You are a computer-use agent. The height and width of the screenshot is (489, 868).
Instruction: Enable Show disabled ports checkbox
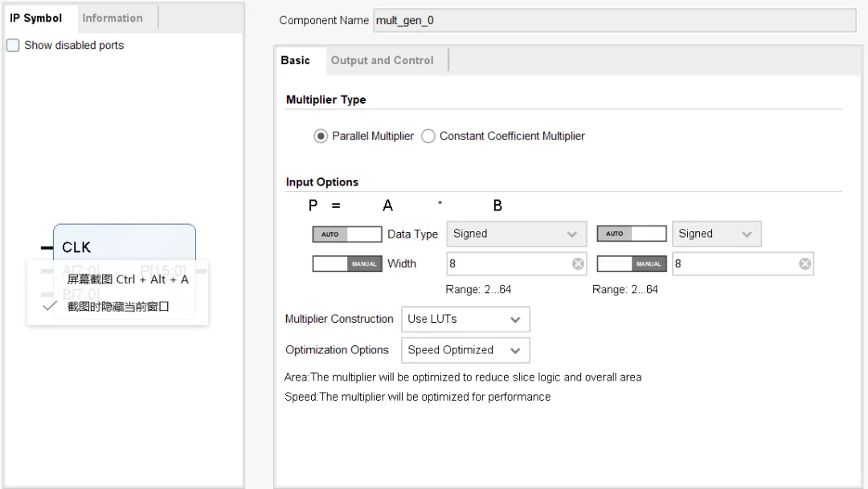[x=13, y=46]
